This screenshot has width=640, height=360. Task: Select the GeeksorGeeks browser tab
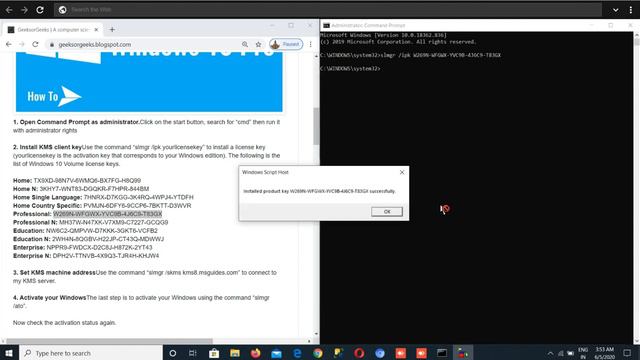[53, 29]
